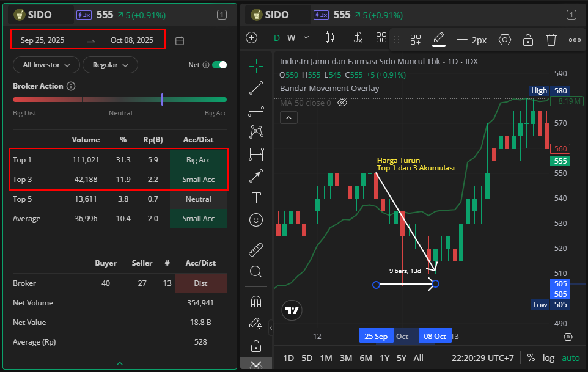The image size is (588, 372).
Task: Lock the selected drawing
Action: pos(528,40)
